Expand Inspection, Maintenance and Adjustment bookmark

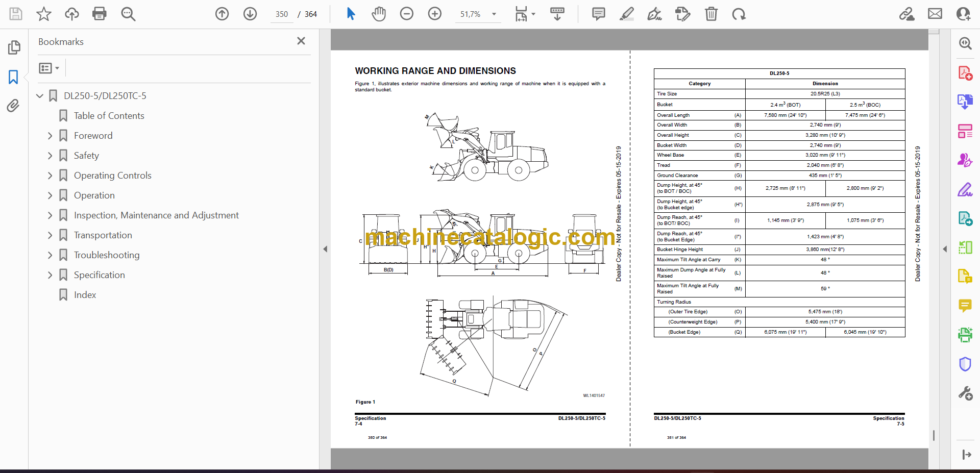(x=50, y=215)
